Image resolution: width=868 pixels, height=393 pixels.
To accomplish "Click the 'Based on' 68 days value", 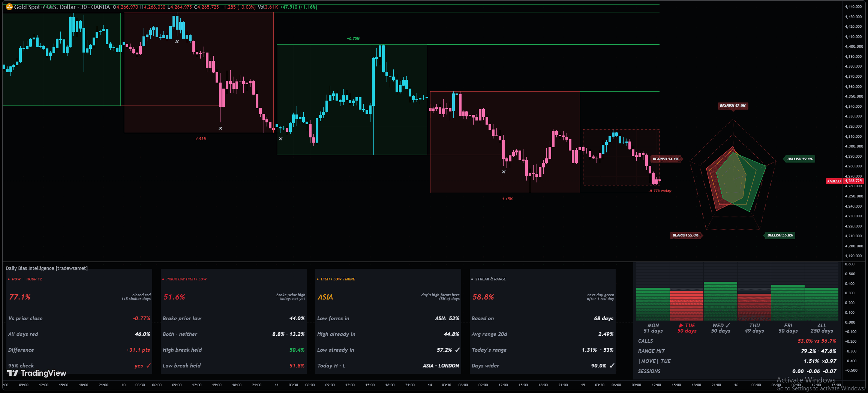I will [604, 318].
